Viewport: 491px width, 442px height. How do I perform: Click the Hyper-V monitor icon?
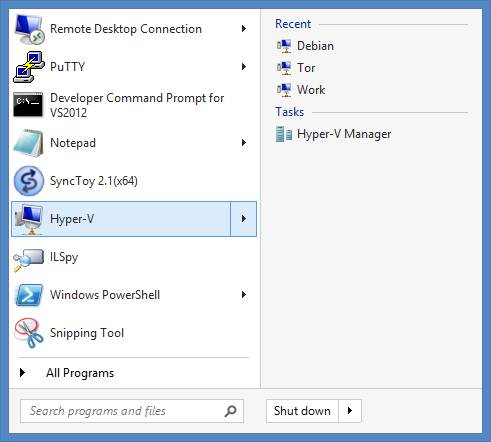tap(29, 219)
